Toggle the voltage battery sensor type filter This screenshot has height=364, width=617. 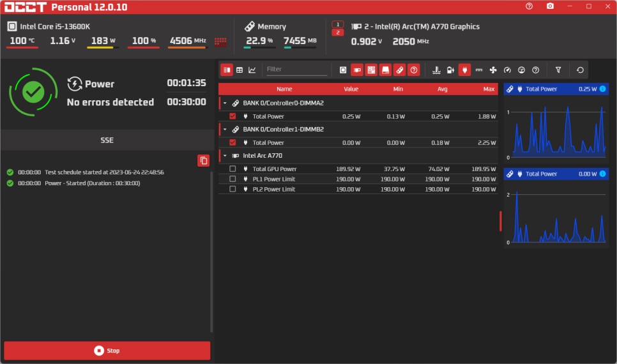(x=450, y=70)
